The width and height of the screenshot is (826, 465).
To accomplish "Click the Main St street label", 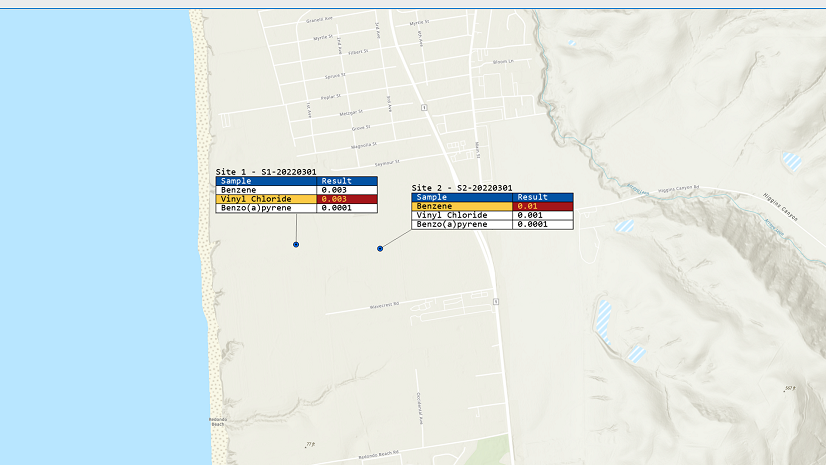I will tap(477, 150).
